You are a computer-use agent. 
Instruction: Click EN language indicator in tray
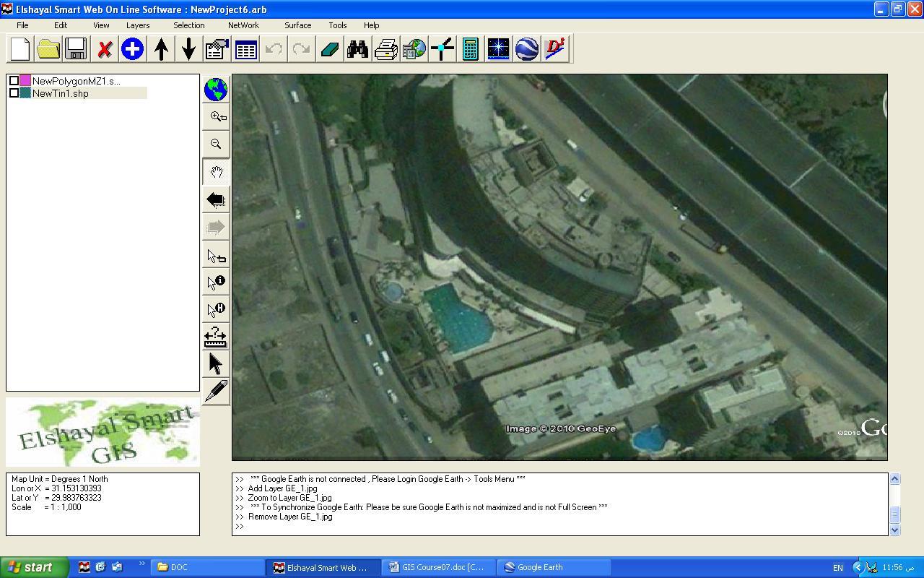coord(838,568)
